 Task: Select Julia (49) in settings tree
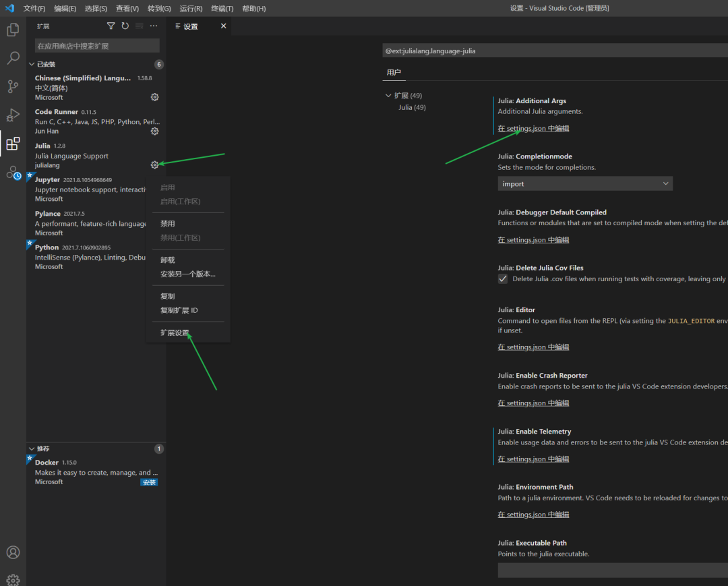tap(412, 107)
